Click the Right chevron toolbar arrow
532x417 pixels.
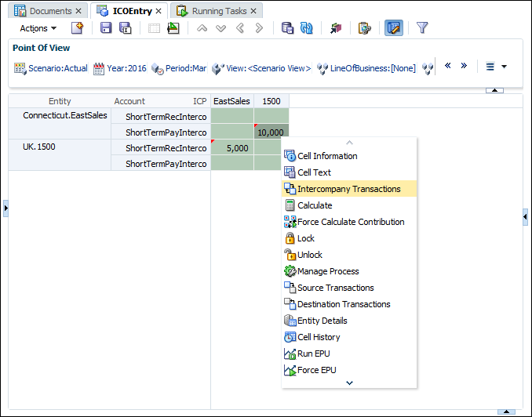[x=259, y=27]
